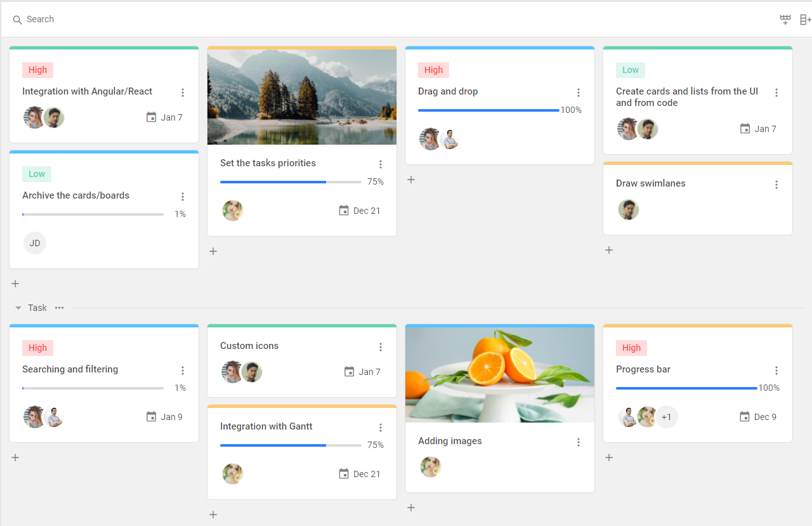This screenshot has height=526, width=812.
Task: Open the oranges image on Adding images card
Action: tap(500, 374)
